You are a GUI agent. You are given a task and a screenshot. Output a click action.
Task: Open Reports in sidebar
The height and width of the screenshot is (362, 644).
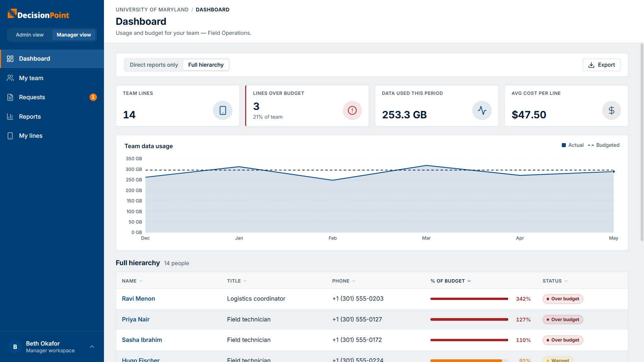tap(52, 117)
